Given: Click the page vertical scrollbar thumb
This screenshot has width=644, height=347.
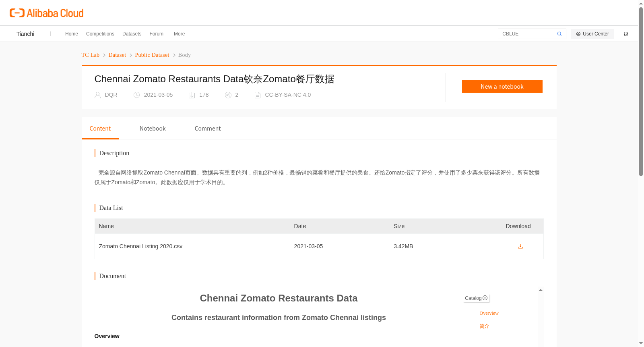Looking at the screenshot, I should 641,91.
